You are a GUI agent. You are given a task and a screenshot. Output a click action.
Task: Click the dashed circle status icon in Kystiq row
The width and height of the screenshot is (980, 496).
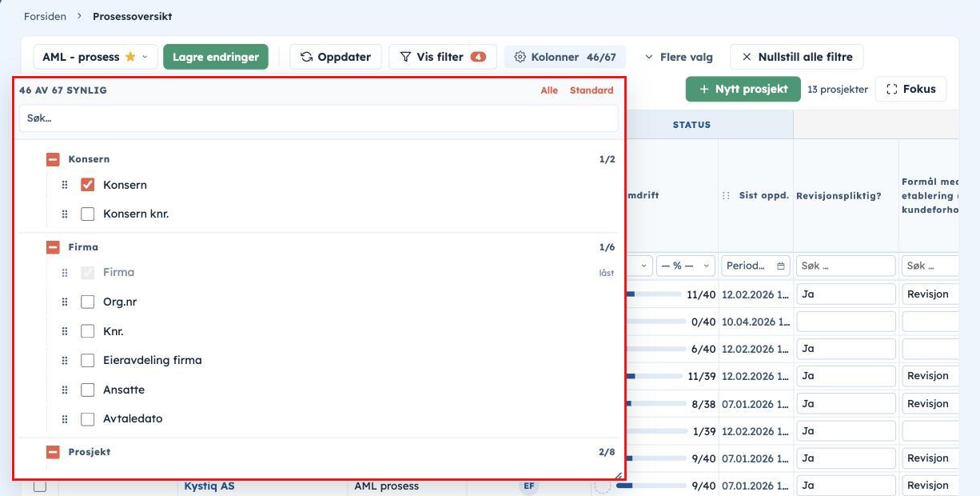601,486
